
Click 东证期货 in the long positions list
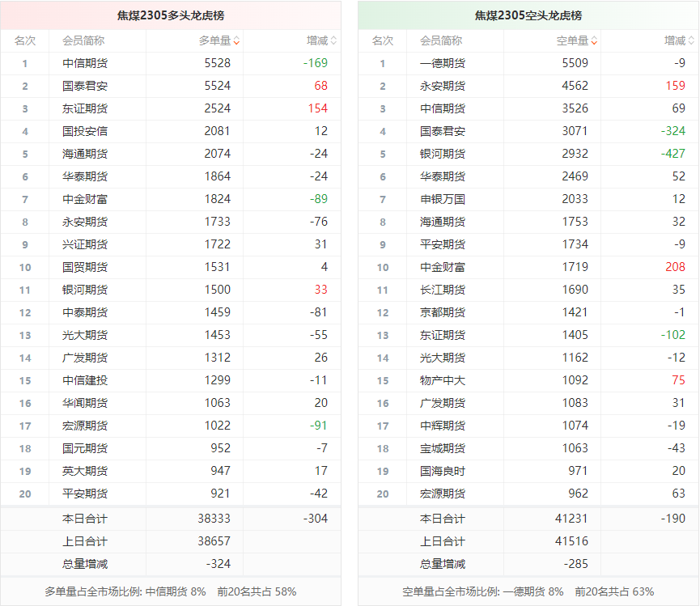(x=85, y=108)
